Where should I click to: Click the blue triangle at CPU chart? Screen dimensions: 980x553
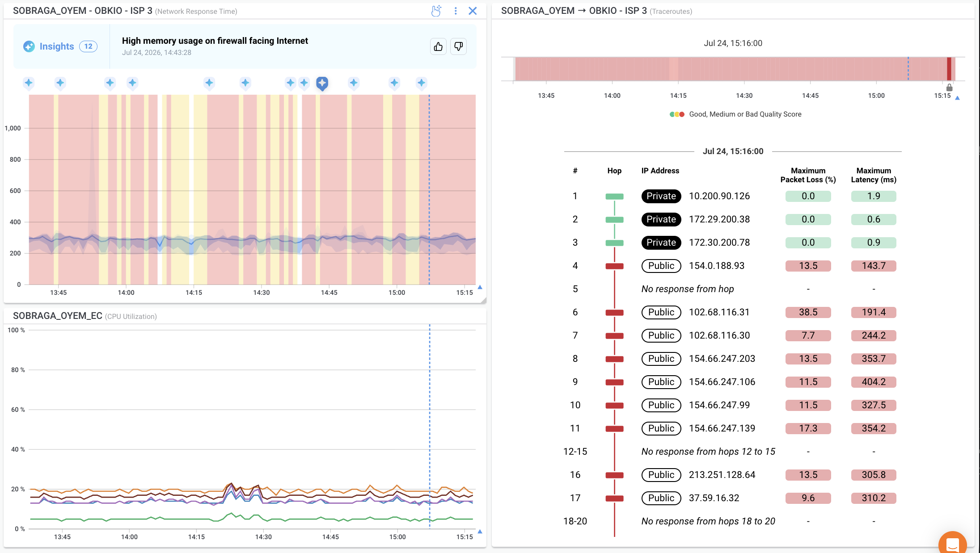(x=480, y=532)
